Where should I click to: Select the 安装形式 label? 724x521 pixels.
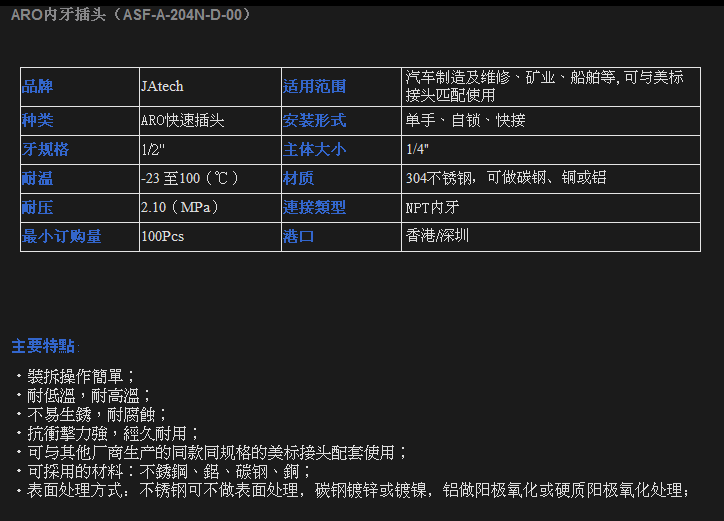[x=314, y=121]
